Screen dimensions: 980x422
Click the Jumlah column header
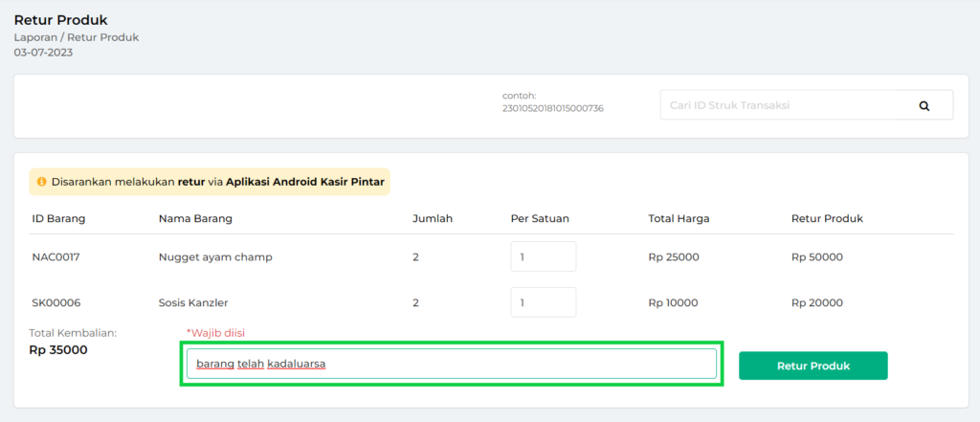[x=432, y=218]
